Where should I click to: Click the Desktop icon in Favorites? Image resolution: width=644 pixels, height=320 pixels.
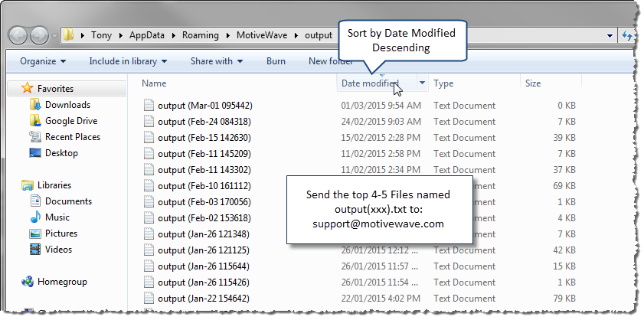(35, 153)
